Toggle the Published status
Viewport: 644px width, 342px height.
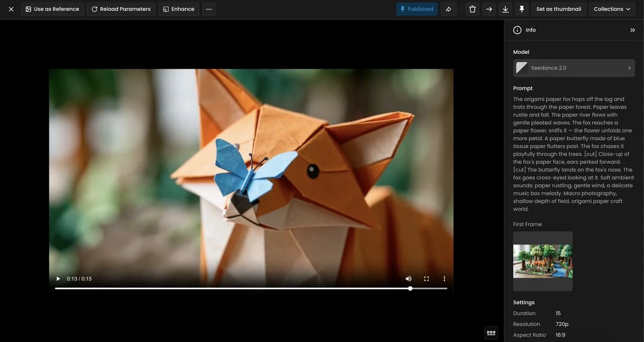(x=417, y=9)
